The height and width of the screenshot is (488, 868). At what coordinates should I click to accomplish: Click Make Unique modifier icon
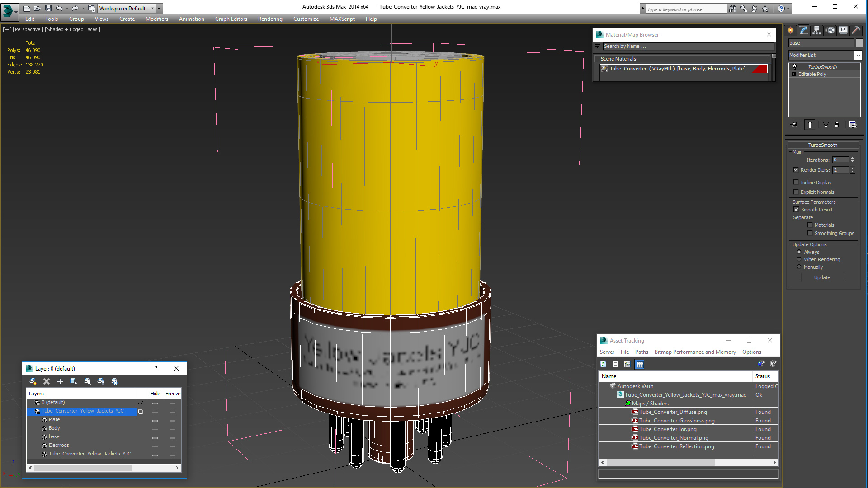pyautogui.click(x=826, y=125)
